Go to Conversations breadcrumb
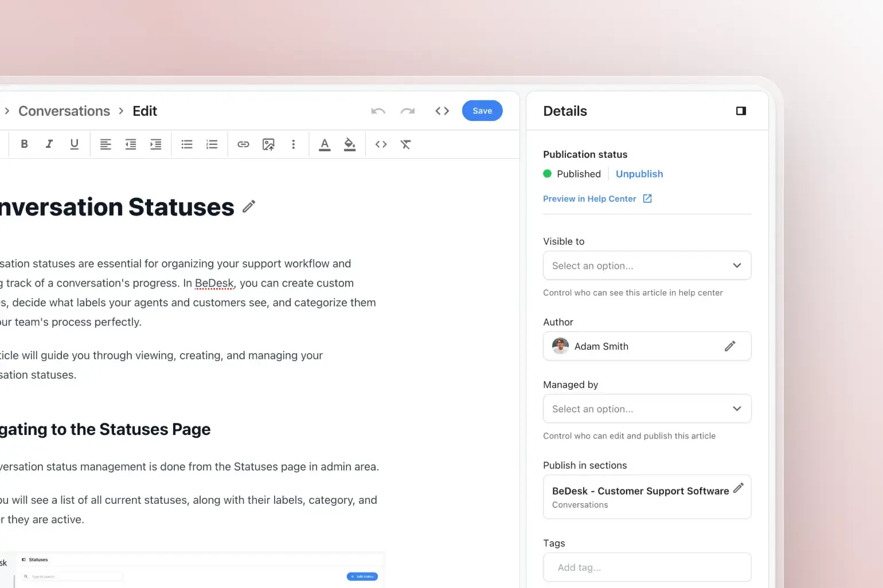This screenshot has height=588, width=883. tap(64, 111)
